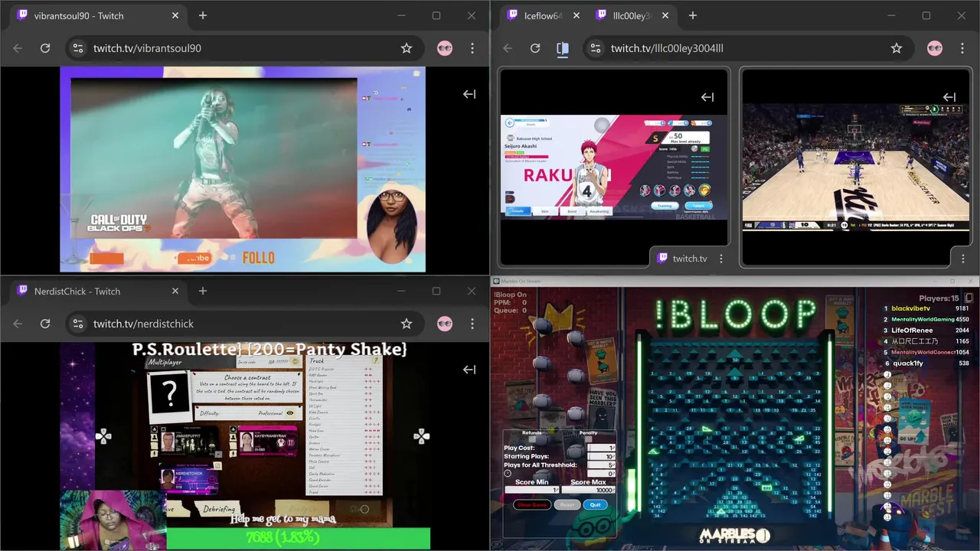Screen dimensions: 980x551
Task: Close the vibrantsoul90 - Twitch tab
Action: tap(175, 15)
